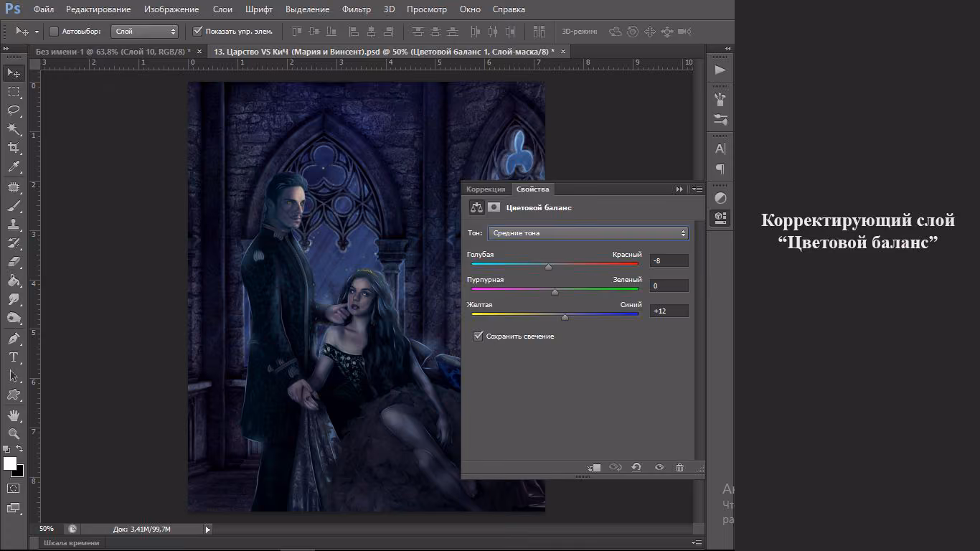Uncheck Сохранить свечение checkbox
The image size is (980, 551).
(x=479, y=336)
